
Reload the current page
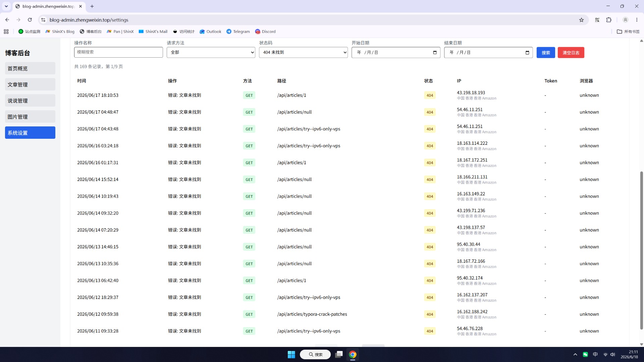coord(30,20)
